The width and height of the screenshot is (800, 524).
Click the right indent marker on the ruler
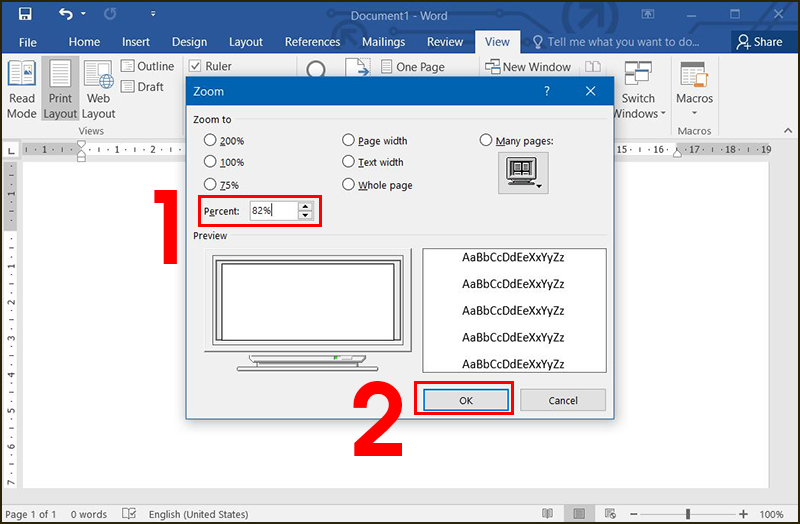click(678, 153)
